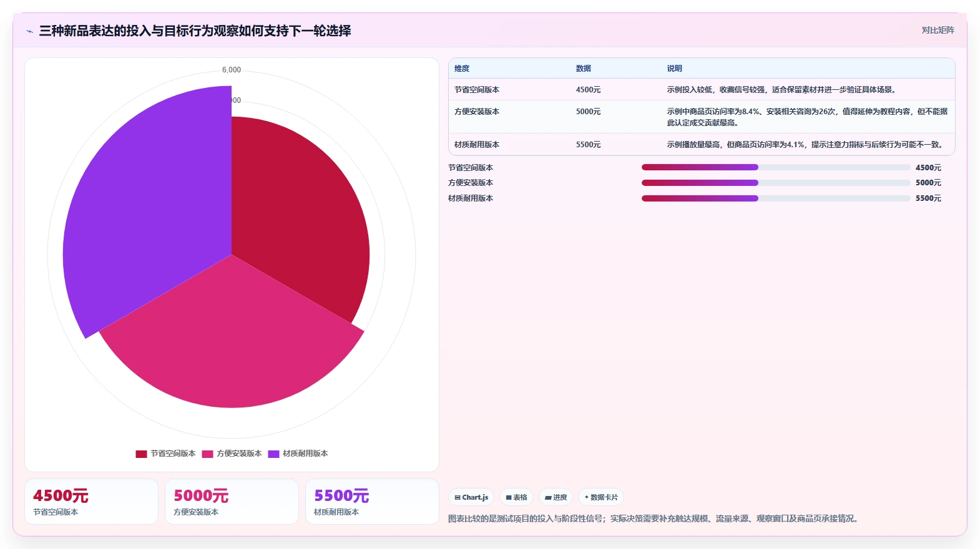980x549 pixels.
Task: Click the 材质耐用版本 progress bar
Action: pyautogui.click(x=776, y=198)
